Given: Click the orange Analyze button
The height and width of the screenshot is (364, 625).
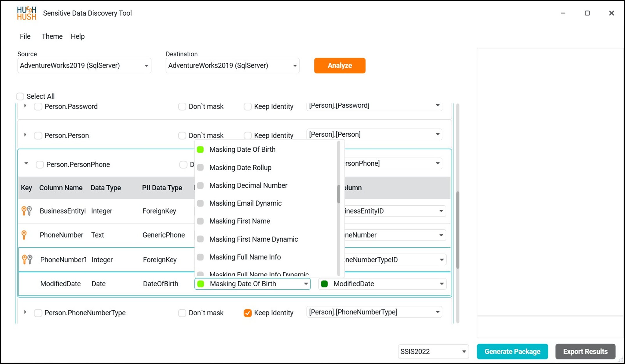Looking at the screenshot, I should [x=340, y=66].
